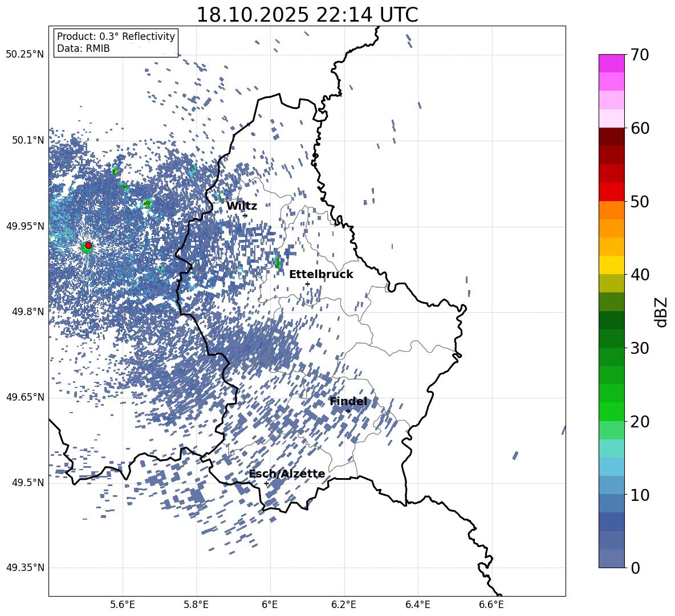Click the plot title '18.10.2025 22:14 UTC'

coord(307,15)
